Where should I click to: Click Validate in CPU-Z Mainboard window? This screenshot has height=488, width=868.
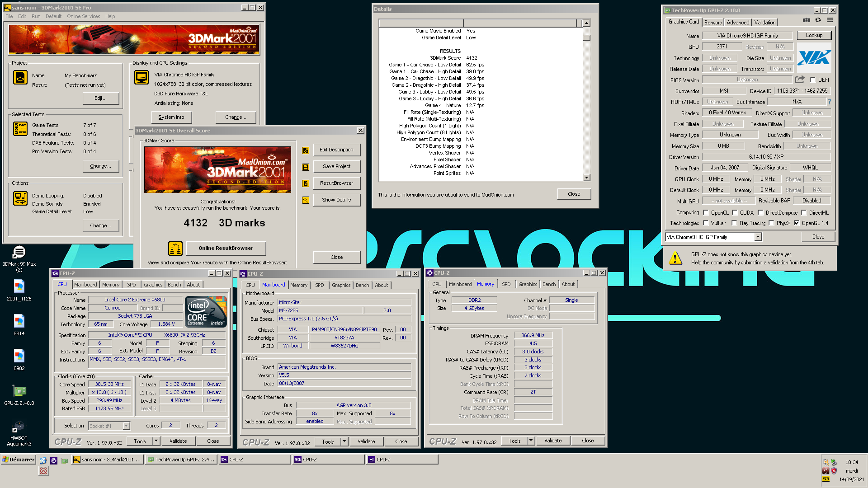(366, 441)
